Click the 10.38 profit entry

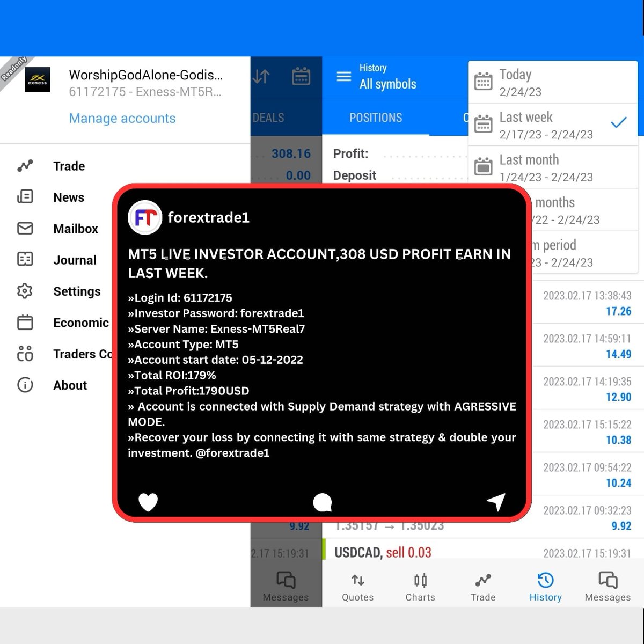click(x=619, y=440)
